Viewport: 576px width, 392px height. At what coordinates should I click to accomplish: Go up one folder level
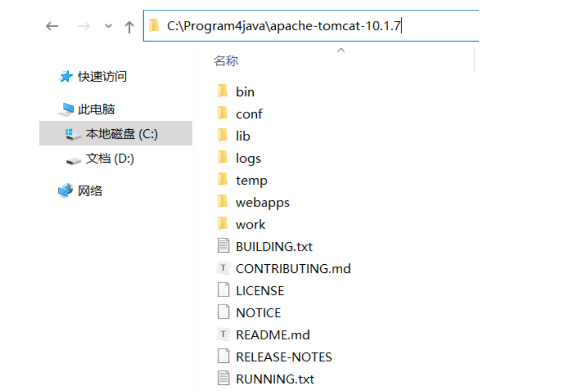point(129,27)
